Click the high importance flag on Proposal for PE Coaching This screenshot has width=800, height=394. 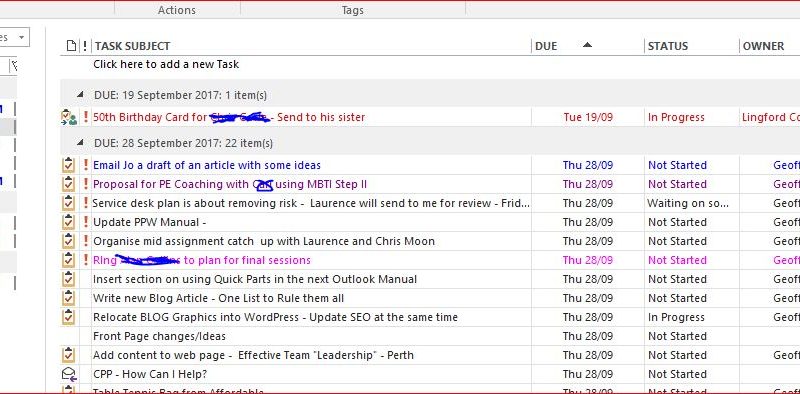click(86, 184)
